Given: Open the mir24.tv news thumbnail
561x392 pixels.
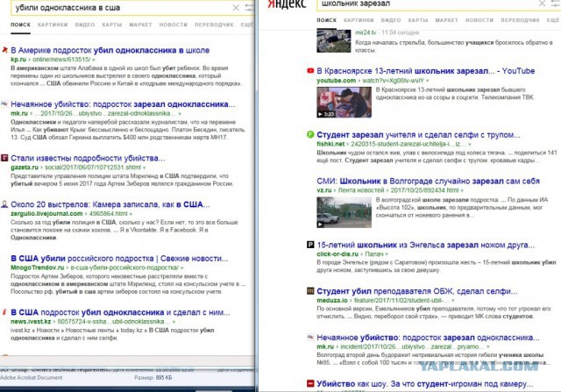Looking at the screenshot, I should pyautogui.click(x=333, y=40).
